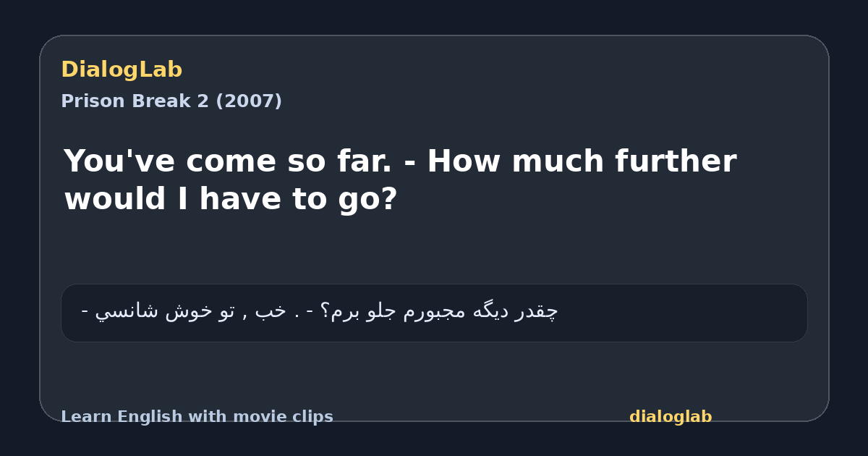
Task: Click the DialogLab brand title
Action: pyautogui.click(x=122, y=70)
